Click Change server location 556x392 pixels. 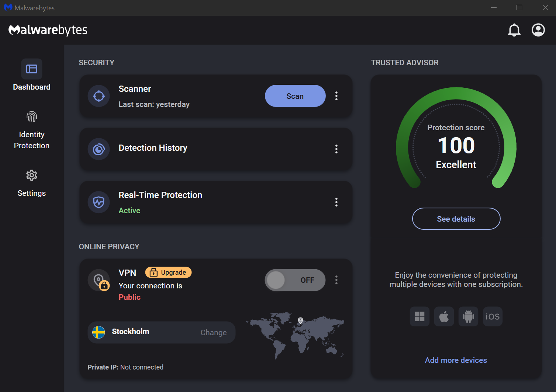(x=214, y=333)
